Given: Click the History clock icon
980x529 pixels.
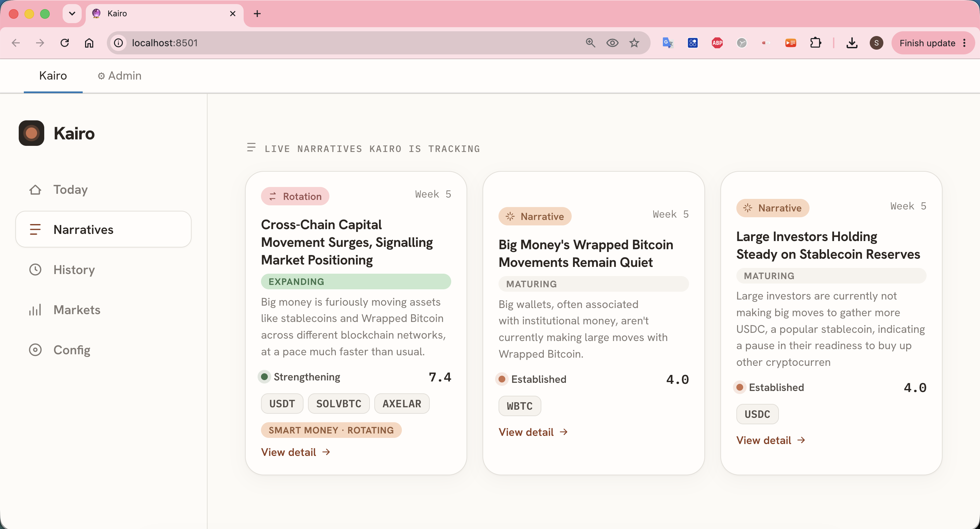Looking at the screenshot, I should pos(35,270).
